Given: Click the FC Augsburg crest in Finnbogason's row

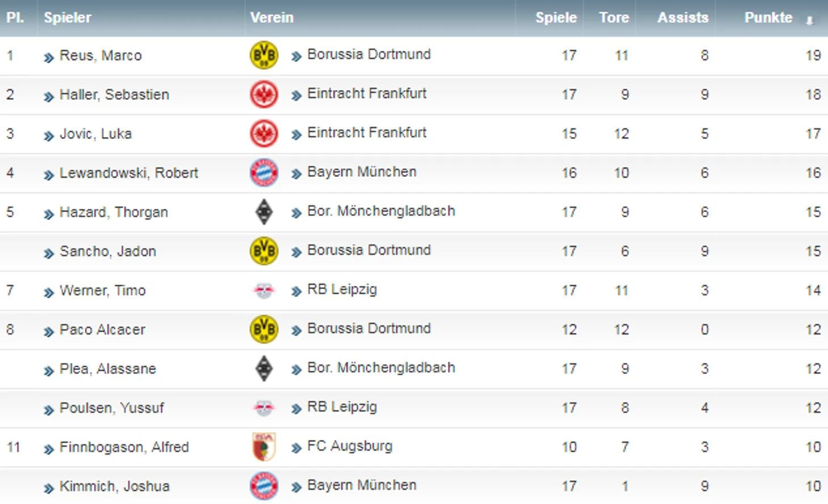Looking at the screenshot, I should [264, 447].
